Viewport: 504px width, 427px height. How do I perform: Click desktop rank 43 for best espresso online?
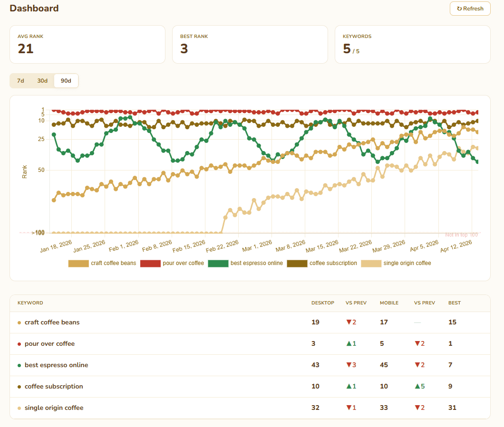(x=315, y=365)
